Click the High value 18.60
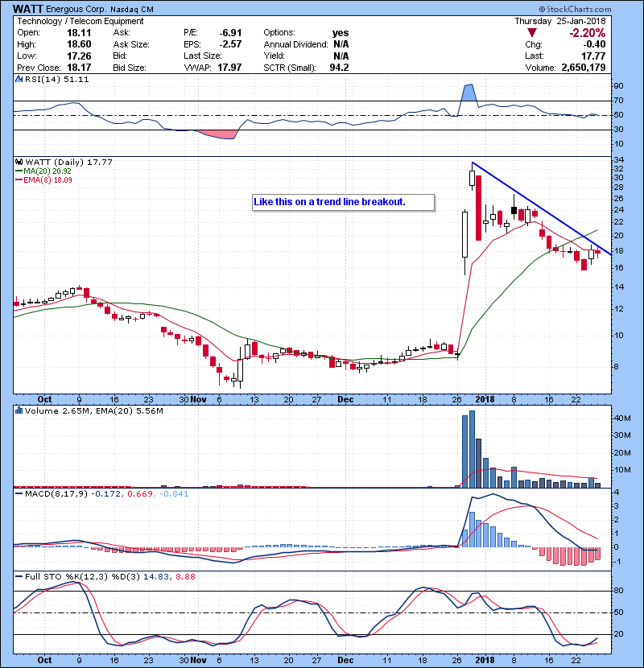The width and height of the screenshot is (644, 668). coord(79,44)
